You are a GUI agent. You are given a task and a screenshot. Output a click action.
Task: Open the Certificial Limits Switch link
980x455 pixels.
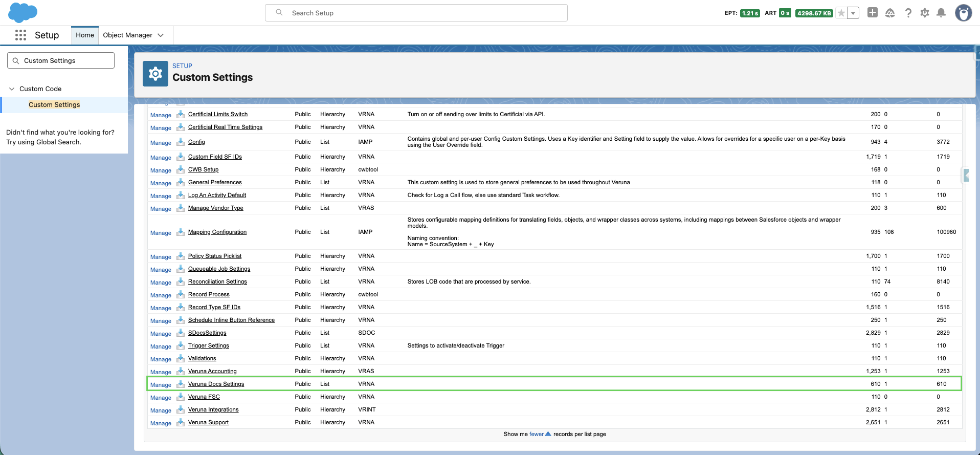pyautogui.click(x=218, y=114)
